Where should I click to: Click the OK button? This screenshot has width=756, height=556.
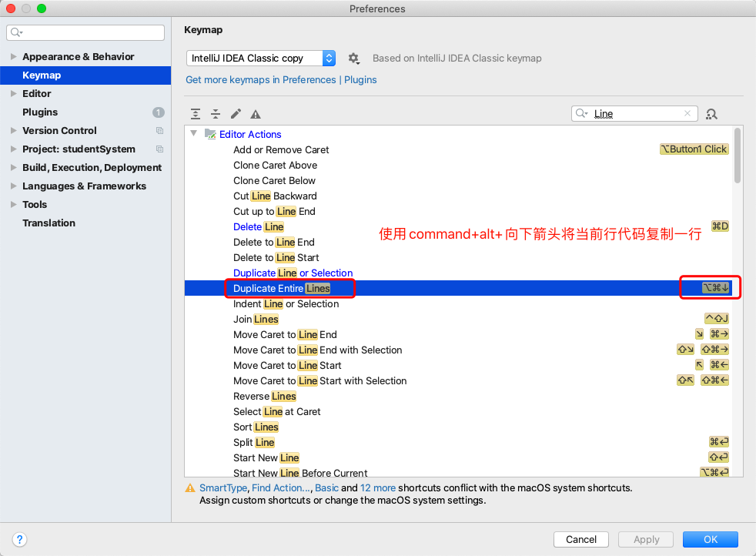pos(711,539)
